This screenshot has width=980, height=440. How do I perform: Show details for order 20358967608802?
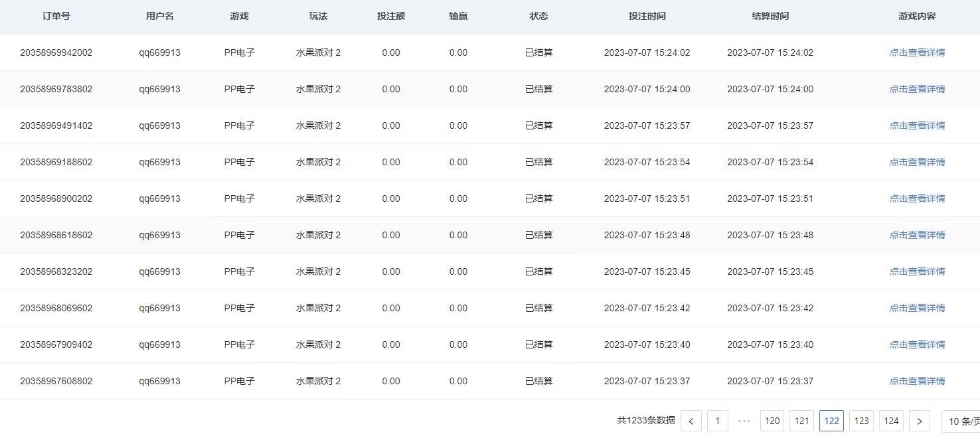point(917,381)
